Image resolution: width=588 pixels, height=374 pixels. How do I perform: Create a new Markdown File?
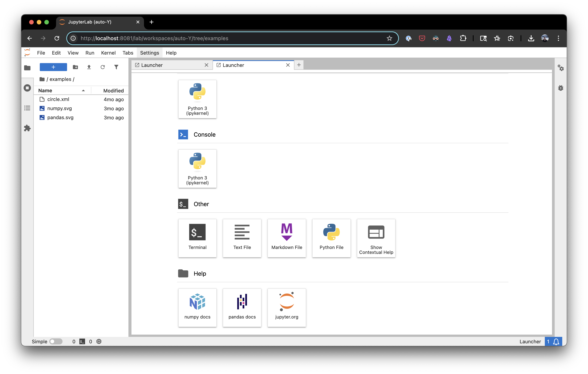click(x=286, y=238)
